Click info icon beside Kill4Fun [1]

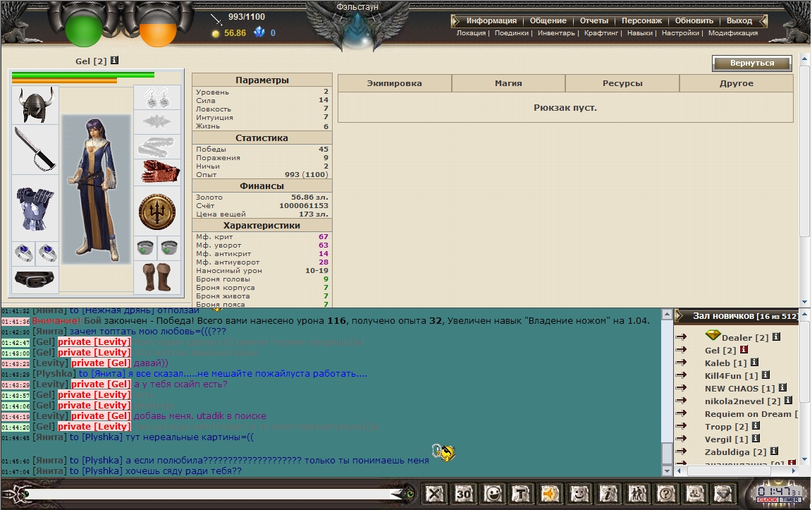(x=765, y=375)
